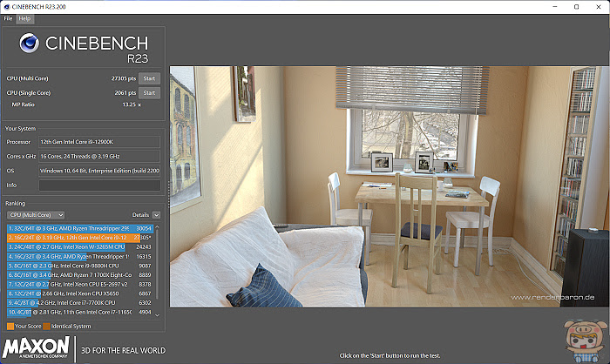Maximize the Cinebench window
This screenshot has width=610, height=364.
(x=577, y=7)
